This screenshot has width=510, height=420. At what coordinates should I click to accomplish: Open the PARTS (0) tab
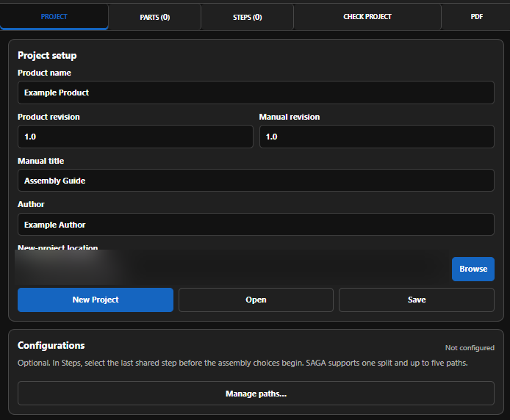pyautogui.click(x=155, y=17)
